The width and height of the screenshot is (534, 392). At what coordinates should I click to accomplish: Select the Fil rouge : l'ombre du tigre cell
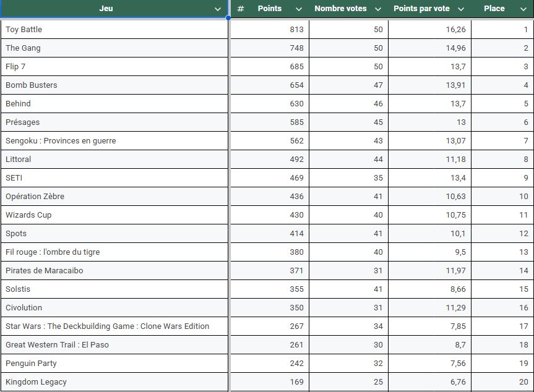click(x=114, y=252)
